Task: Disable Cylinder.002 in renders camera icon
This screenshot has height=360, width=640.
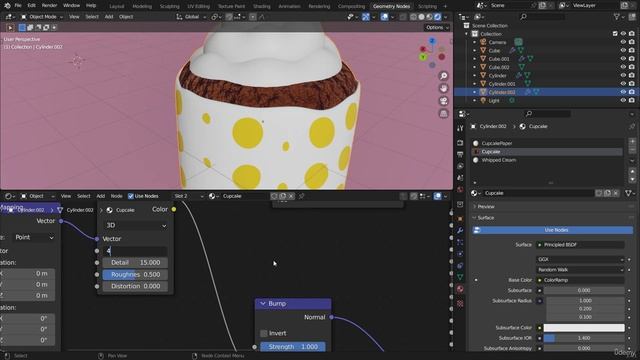Action: tap(632, 92)
